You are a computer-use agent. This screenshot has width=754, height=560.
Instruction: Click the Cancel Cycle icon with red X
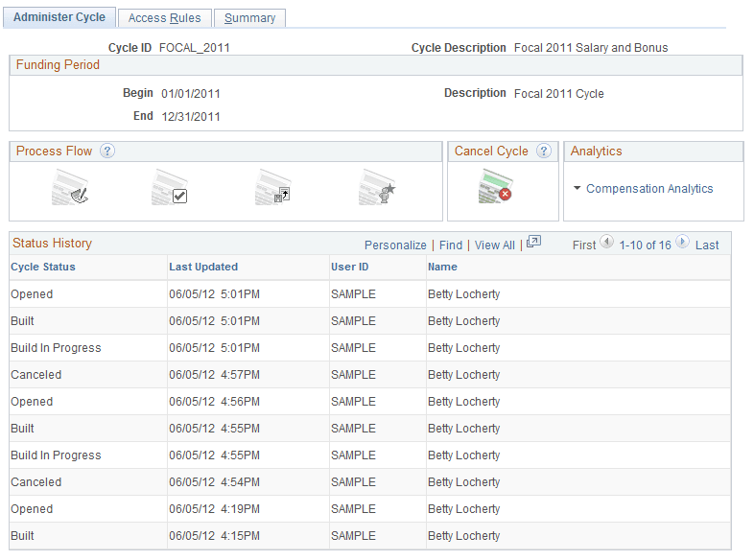click(x=496, y=186)
